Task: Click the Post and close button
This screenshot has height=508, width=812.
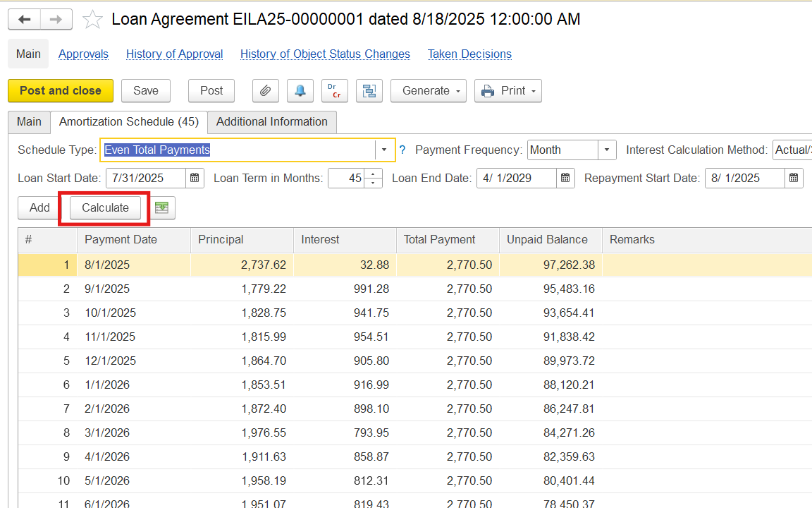Action: coord(61,91)
